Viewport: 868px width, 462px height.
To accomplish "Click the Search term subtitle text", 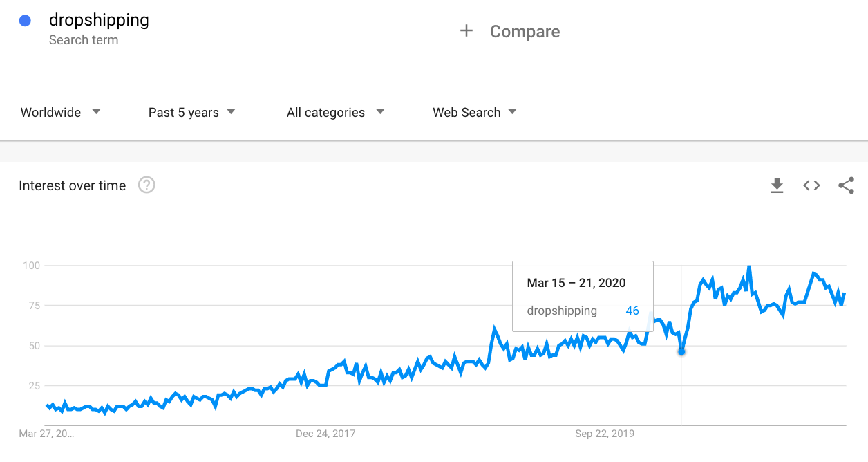I will click(x=84, y=40).
